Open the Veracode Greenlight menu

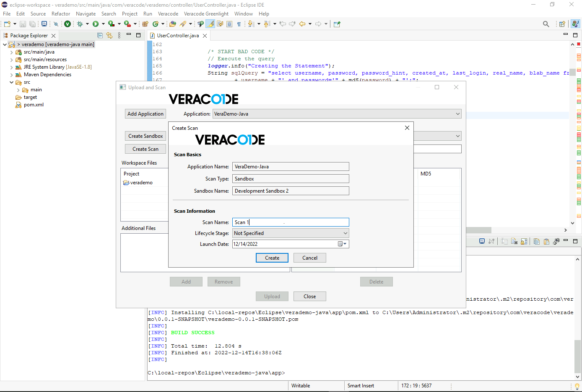pyautogui.click(x=206, y=14)
